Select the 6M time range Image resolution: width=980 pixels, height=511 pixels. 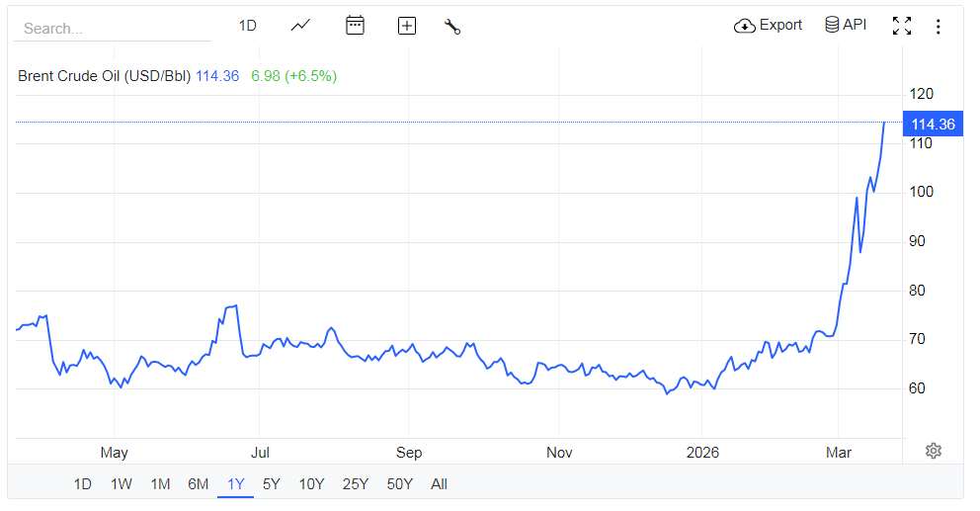[198, 484]
